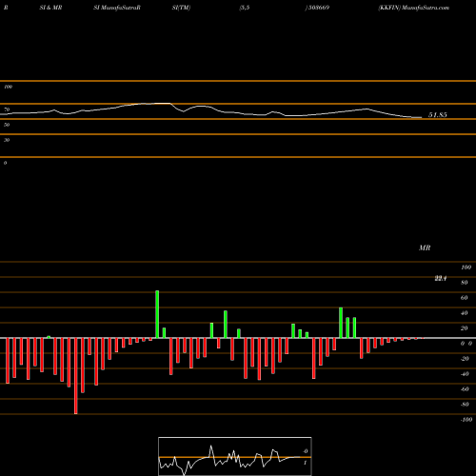Click the RSI axis label 30
Viewport: 476px width, 476px height.
tap(7, 140)
